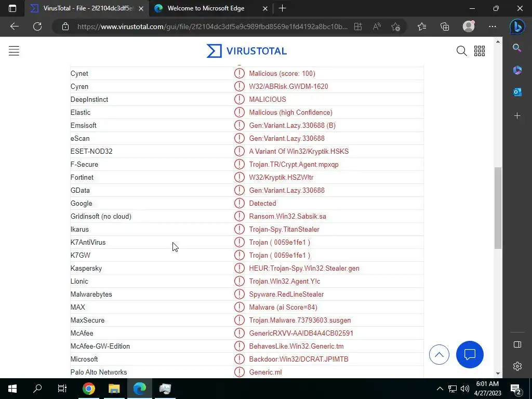Image resolution: width=532 pixels, height=399 pixels.
Task: Open a new browser tab
Action: click(x=282, y=8)
